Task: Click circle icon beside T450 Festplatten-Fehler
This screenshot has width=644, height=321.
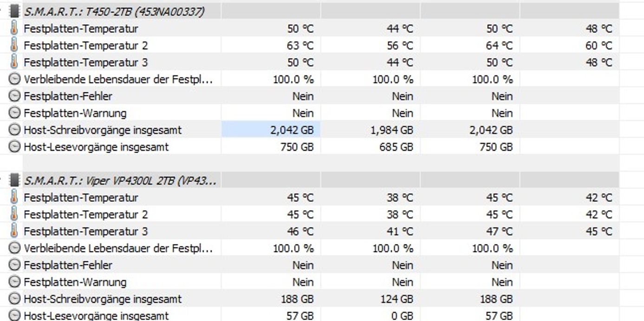Action: 15,96
